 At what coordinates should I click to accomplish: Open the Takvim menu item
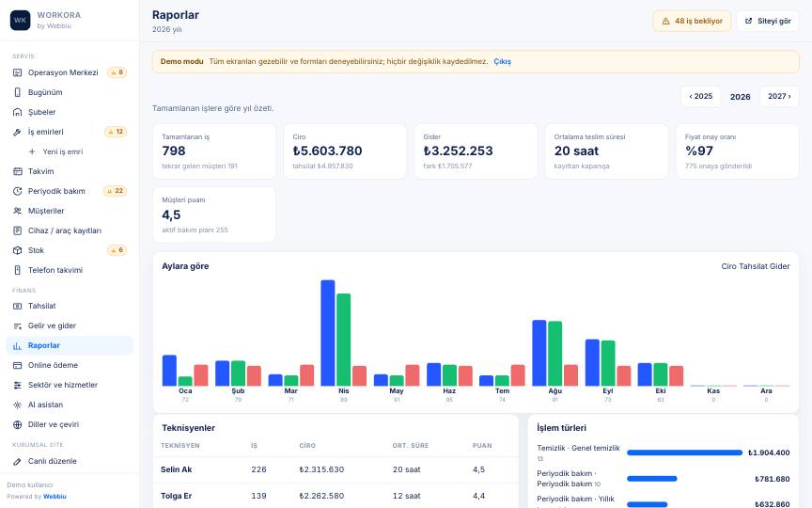pos(70,171)
